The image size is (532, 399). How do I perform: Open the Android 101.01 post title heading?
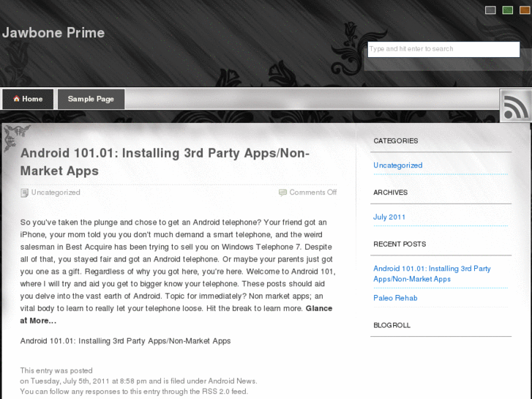[x=165, y=162]
